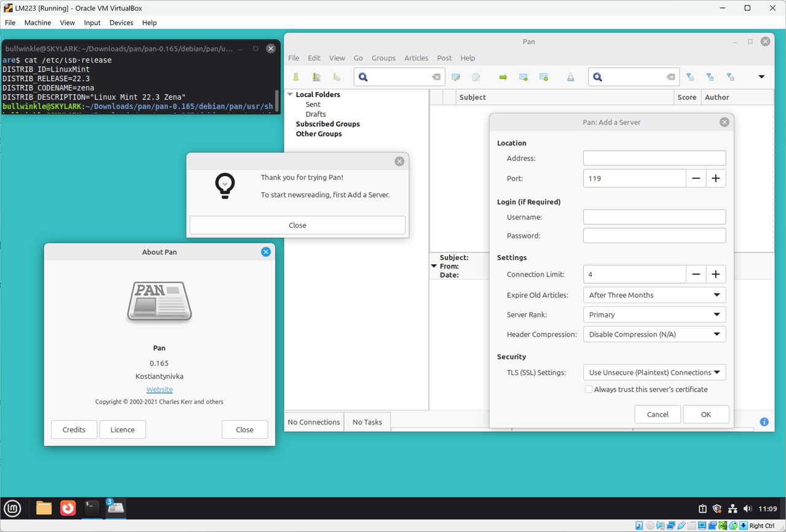Open Licence in About Pan
Screen dimensions: 786x532
[122, 429]
